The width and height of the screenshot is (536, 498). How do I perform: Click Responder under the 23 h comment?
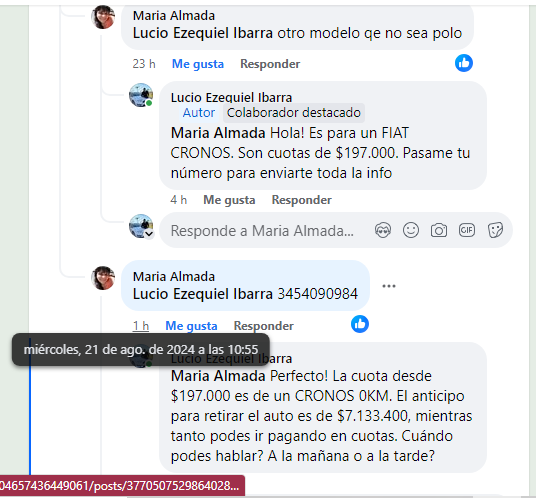click(x=270, y=64)
